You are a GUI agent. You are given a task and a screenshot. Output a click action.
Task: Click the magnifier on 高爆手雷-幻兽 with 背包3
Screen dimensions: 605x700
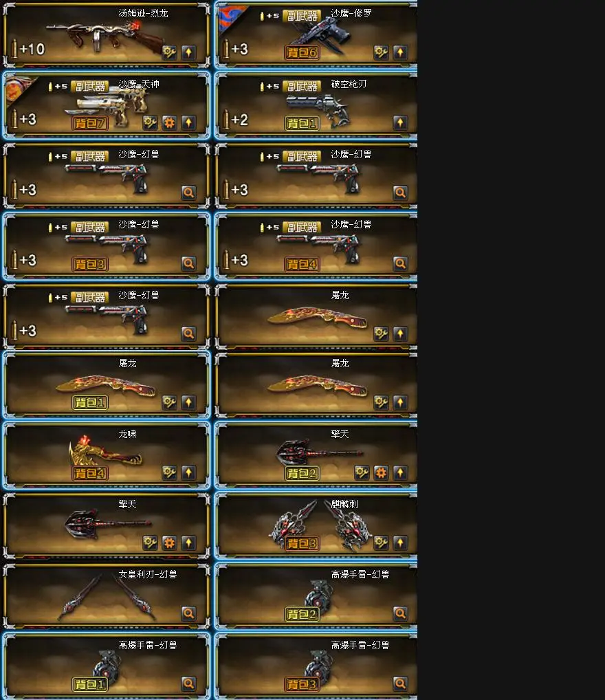[400, 683]
